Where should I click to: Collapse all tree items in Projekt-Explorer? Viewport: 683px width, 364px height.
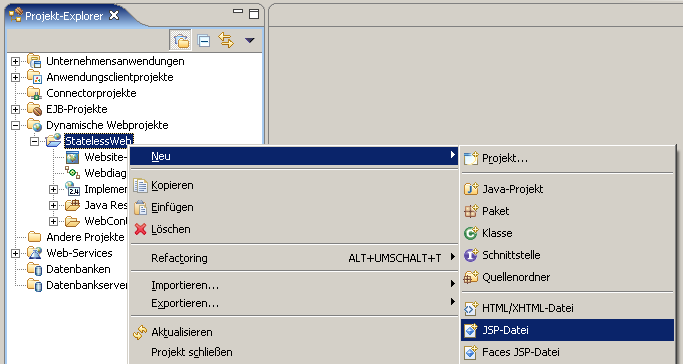(x=203, y=40)
